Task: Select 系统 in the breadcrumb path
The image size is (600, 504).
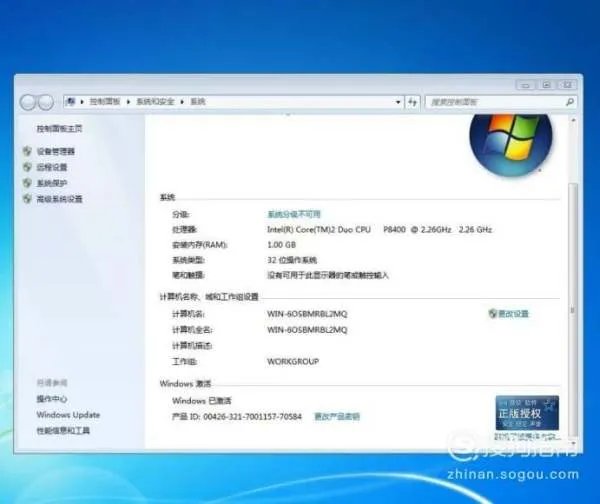Action: pyautogui.click(x=198, y=101)
